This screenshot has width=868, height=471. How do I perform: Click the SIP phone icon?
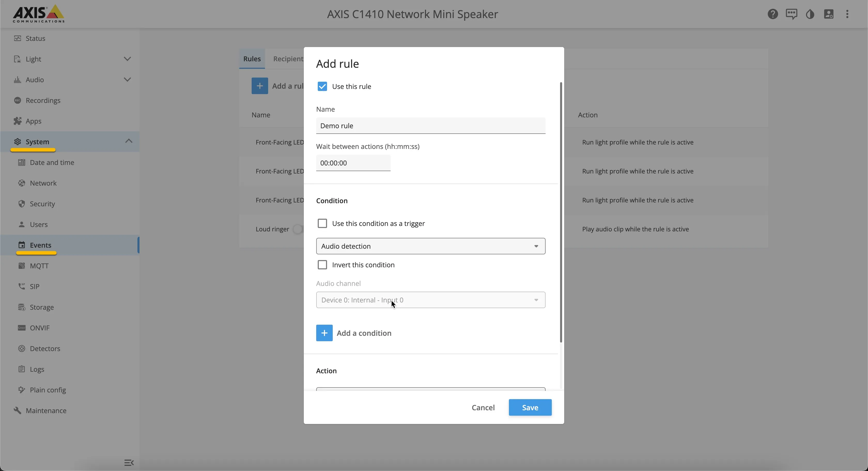click(21, 287)
